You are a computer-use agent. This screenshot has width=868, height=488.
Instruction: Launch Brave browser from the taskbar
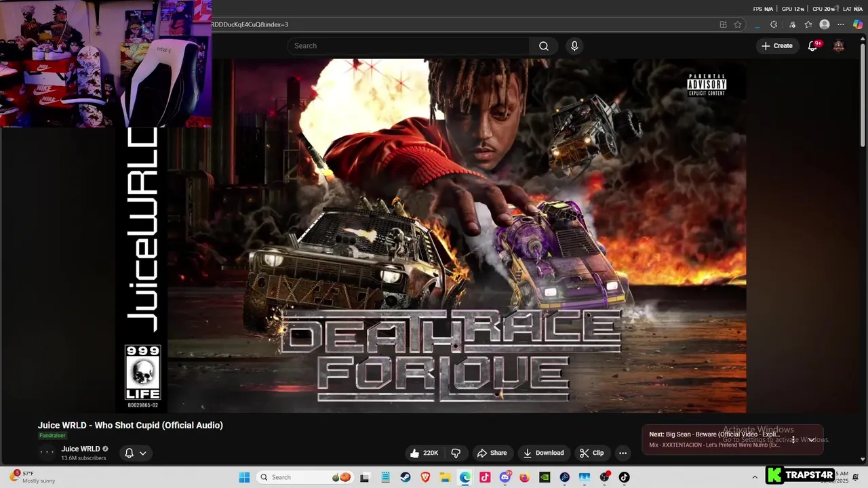tap(425, 477)
